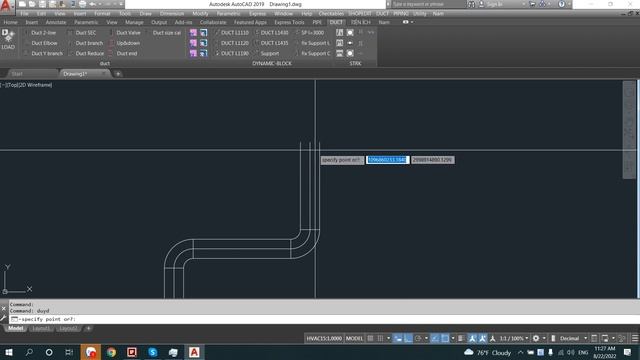The height and width of the screenshot is (360, 640).
Task: Open the annotation scale 1:1 / 100% dropdown
Action: tap(514, 338)
